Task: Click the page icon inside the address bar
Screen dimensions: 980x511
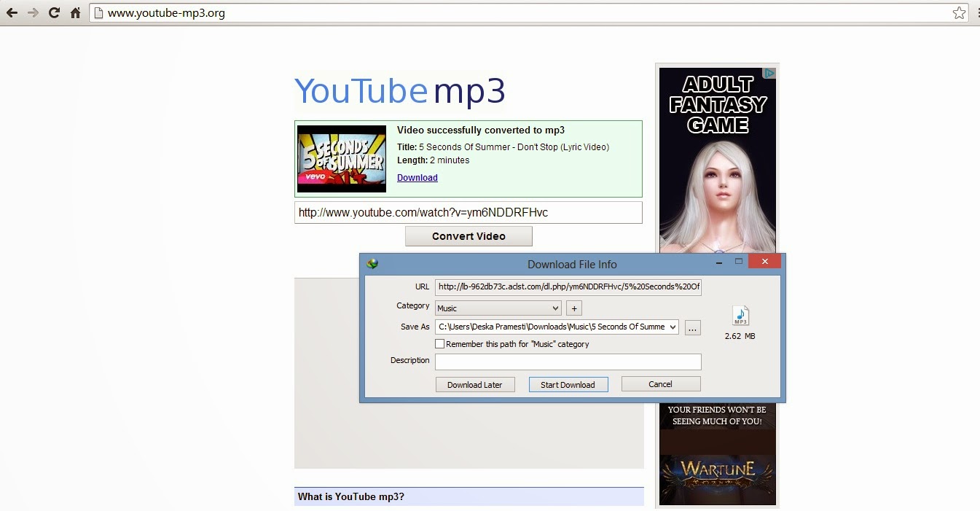Action: tap(101, 12)
